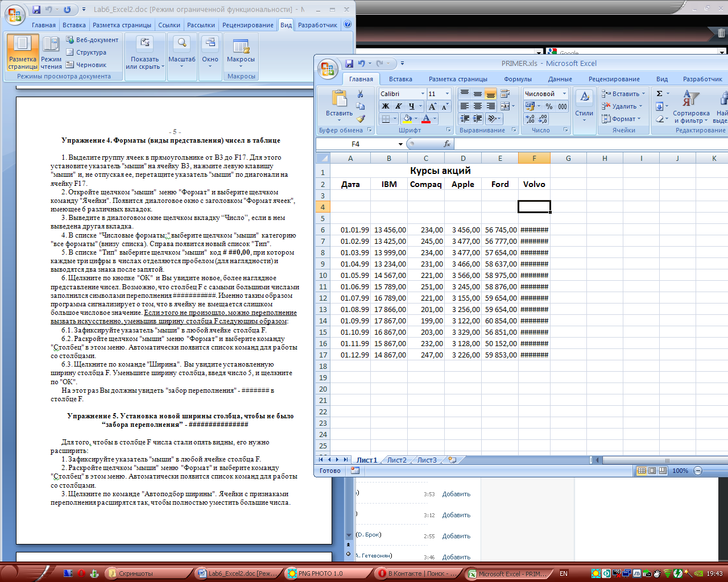
Task: Switch to Лист3 worksheet tab
Action: click(427, 460)
